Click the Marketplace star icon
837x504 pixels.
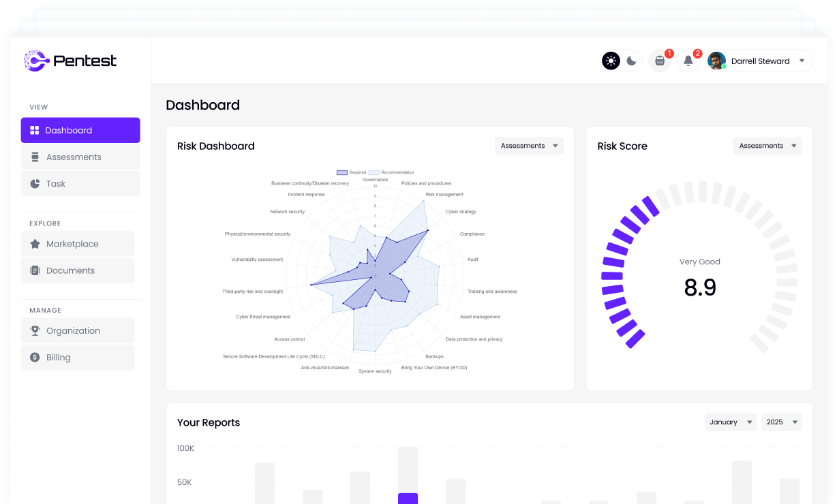pos(35,244)
